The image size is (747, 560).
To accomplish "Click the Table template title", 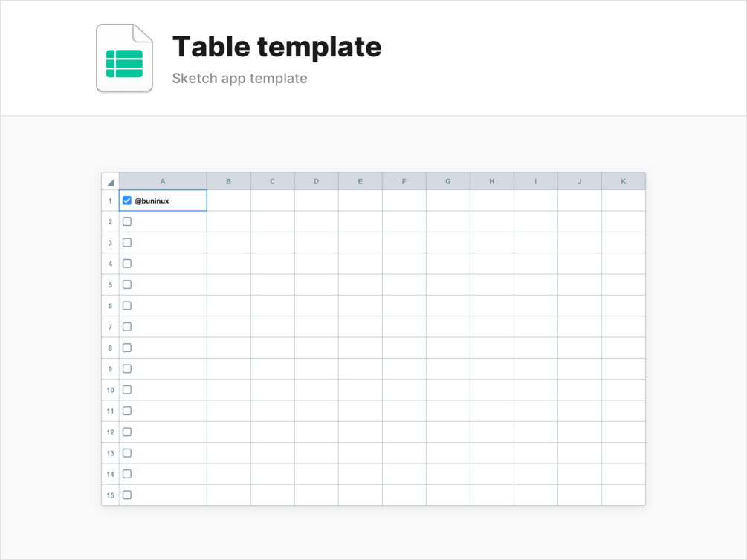I will pos(277,47).
